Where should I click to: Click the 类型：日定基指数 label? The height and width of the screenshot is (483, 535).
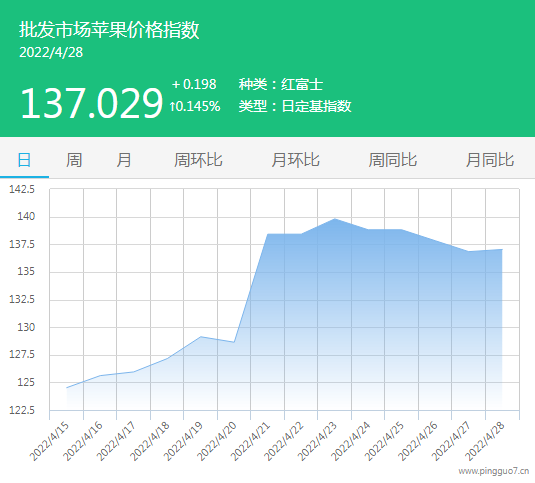coord(295,106)
